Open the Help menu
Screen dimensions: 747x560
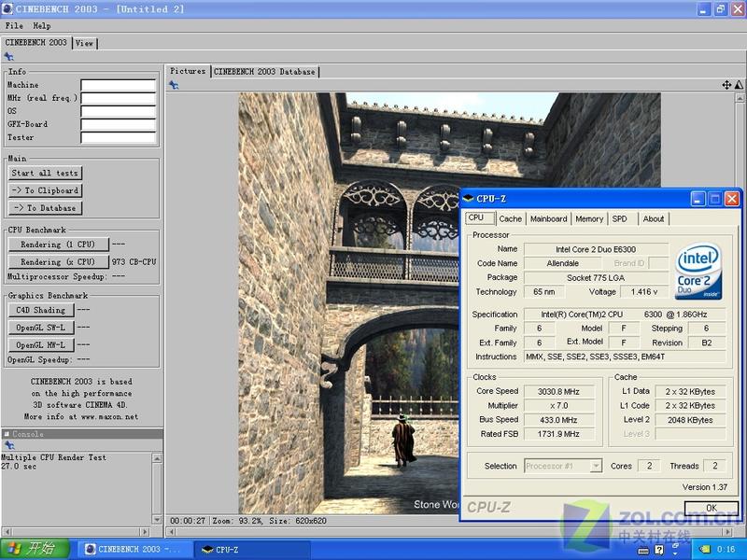42,26
